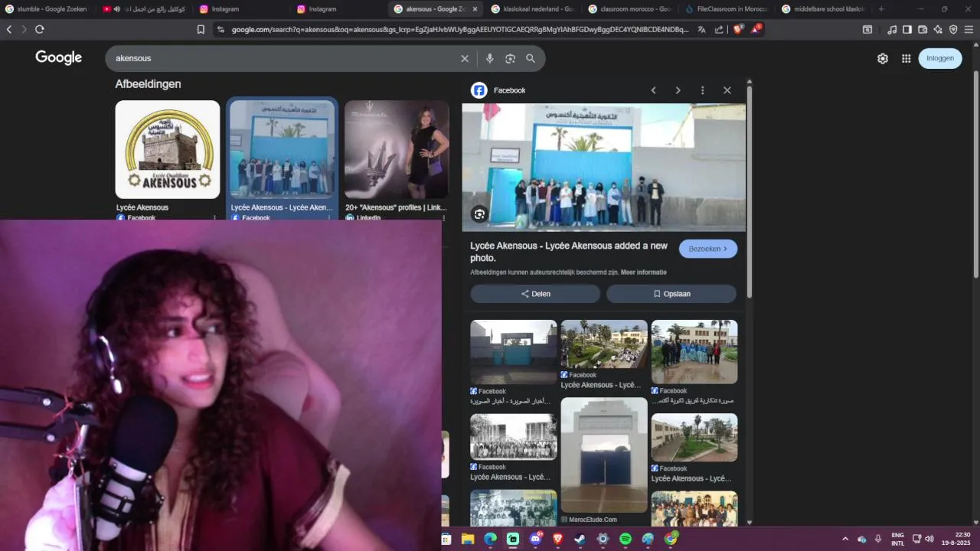Bookmark this page icon in address bar

click(201, 29)
